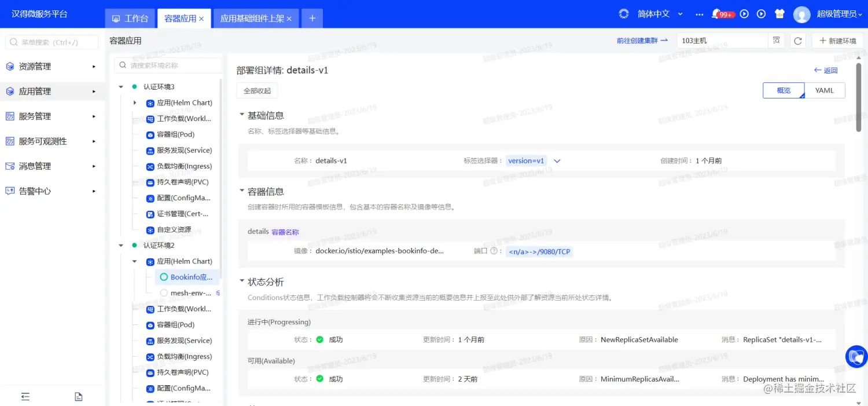Expand the version=v1 label selector chevron
Screen dimensions: 868x406
click(557, 161)
